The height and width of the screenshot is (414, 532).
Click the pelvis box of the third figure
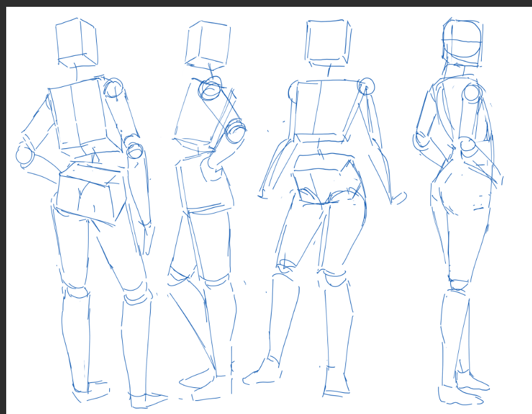(329, 179)
